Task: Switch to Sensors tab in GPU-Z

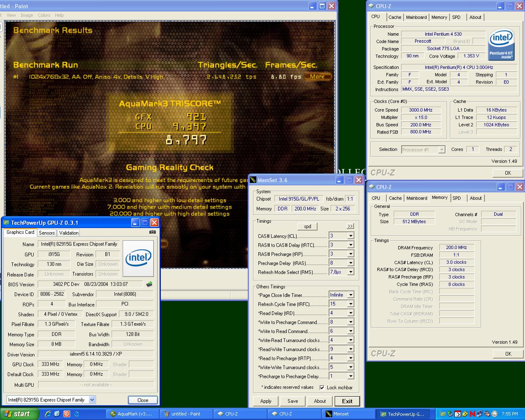Action: (x=47, y=233)
